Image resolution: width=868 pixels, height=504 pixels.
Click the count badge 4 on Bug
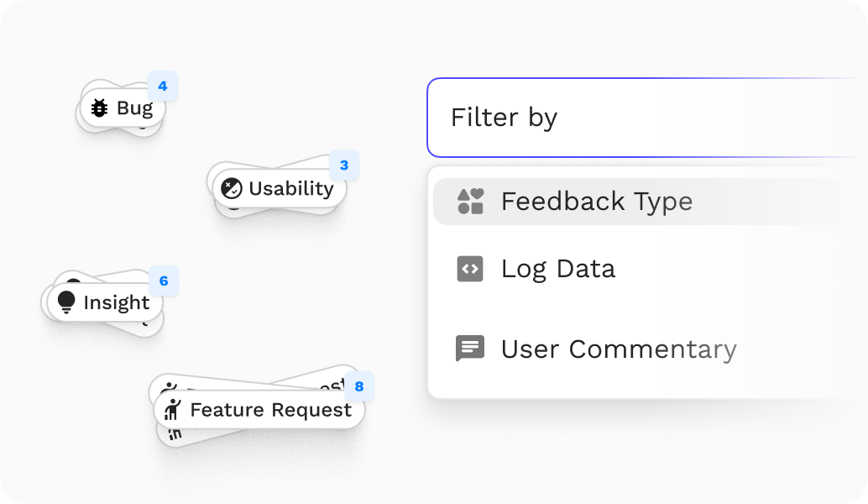click(x=163, y=86)
